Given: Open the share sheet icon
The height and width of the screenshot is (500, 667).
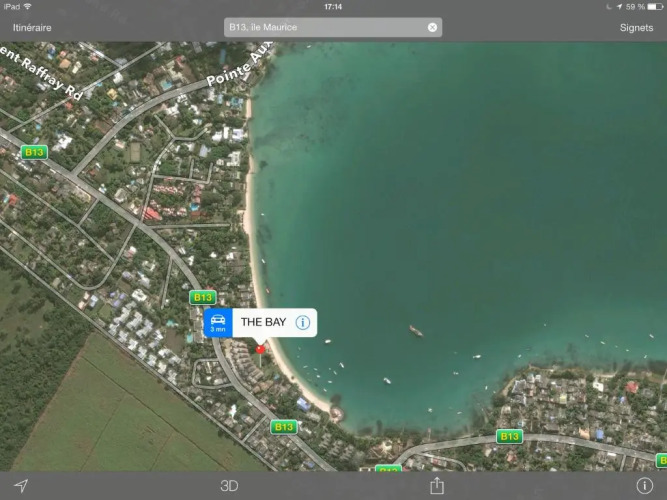Looking at the screenshot, I should point(436,485).
